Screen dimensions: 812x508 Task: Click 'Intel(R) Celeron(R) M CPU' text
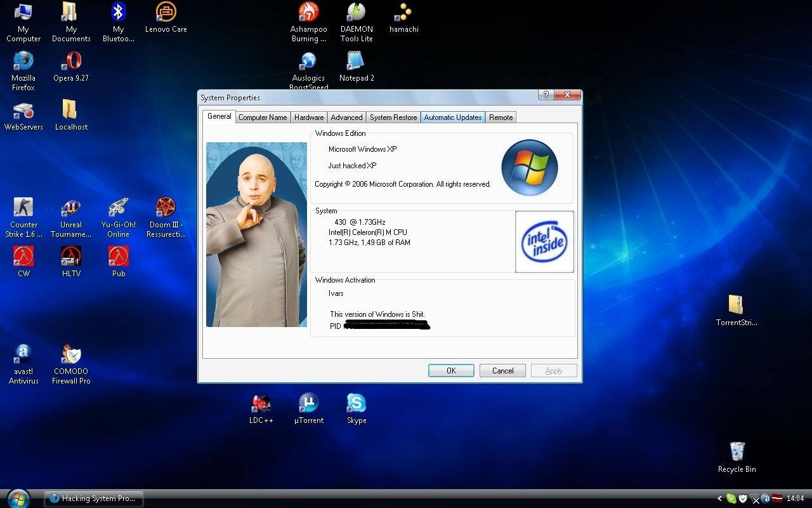[x=368, y=232]
